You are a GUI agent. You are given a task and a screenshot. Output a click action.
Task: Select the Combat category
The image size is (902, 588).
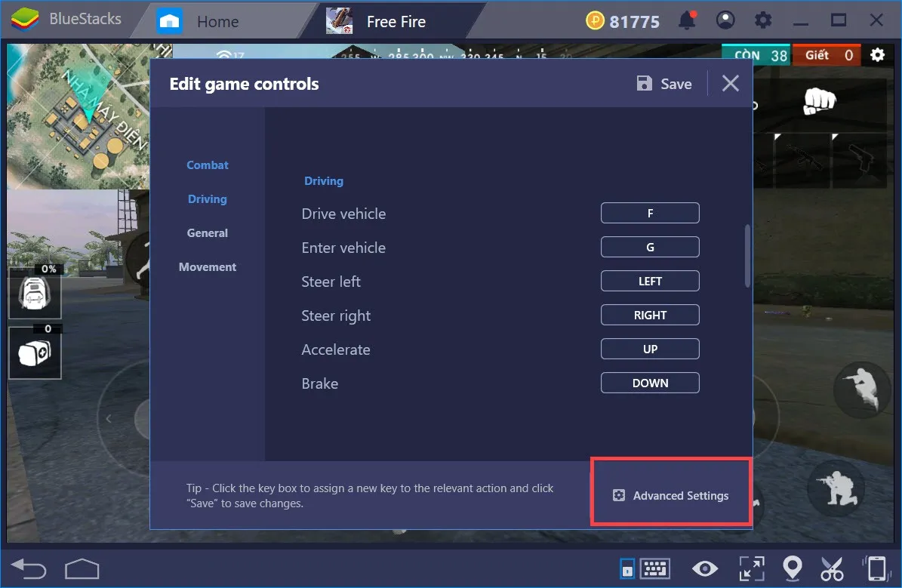(208, 165)
